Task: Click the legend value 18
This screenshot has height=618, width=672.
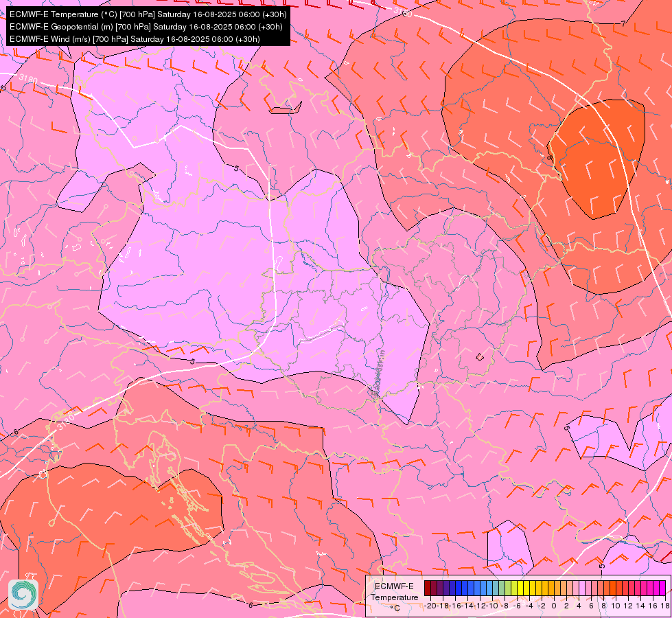Action: pos(664,606)
